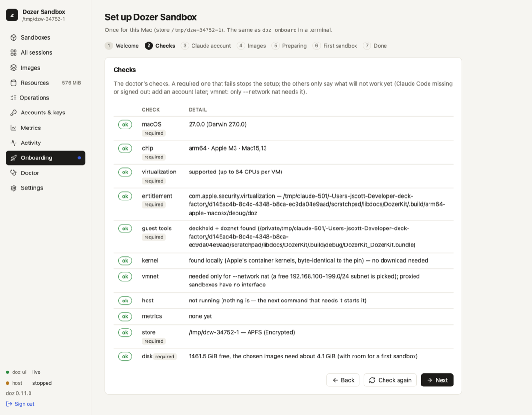Click the Sandboxes cube icon in sidebar
The width and height of the screenshot is (532, 415).
[x=14, y=37]
